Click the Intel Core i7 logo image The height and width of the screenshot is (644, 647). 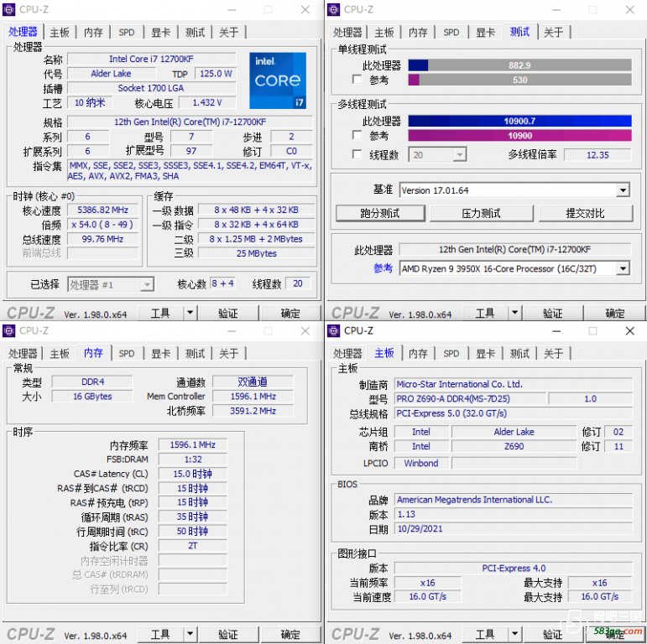click(278, 80)
